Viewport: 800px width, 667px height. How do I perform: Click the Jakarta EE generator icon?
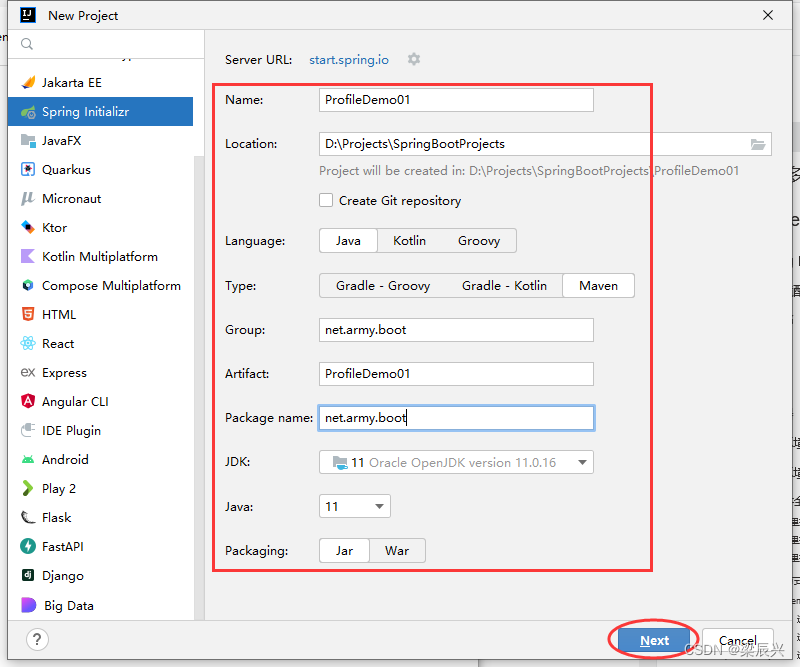coord(28,82)
